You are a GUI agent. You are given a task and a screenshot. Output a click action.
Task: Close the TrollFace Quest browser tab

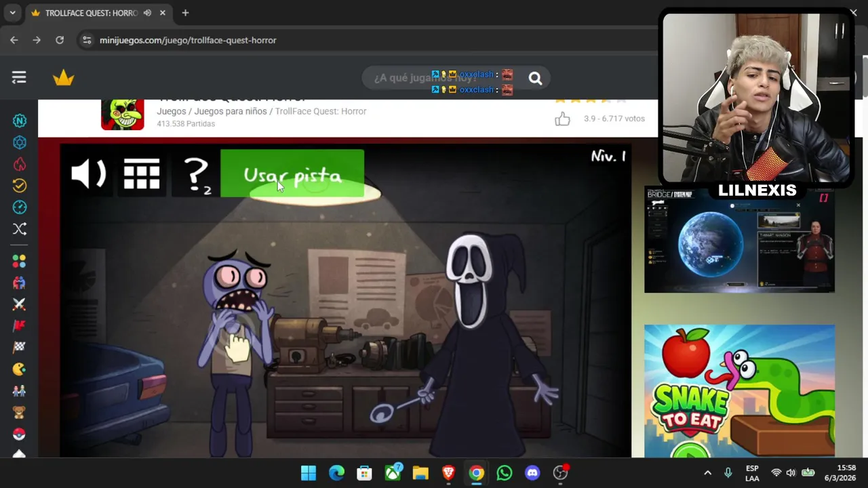tap(163, 13)
